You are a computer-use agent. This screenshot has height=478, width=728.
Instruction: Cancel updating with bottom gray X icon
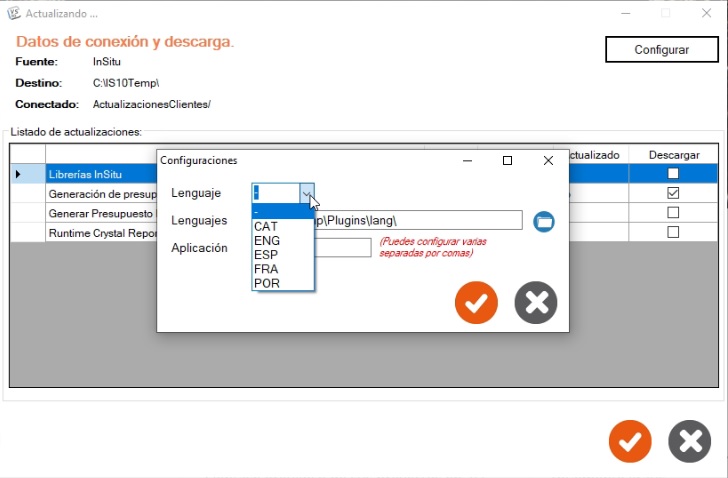point(689,441)
